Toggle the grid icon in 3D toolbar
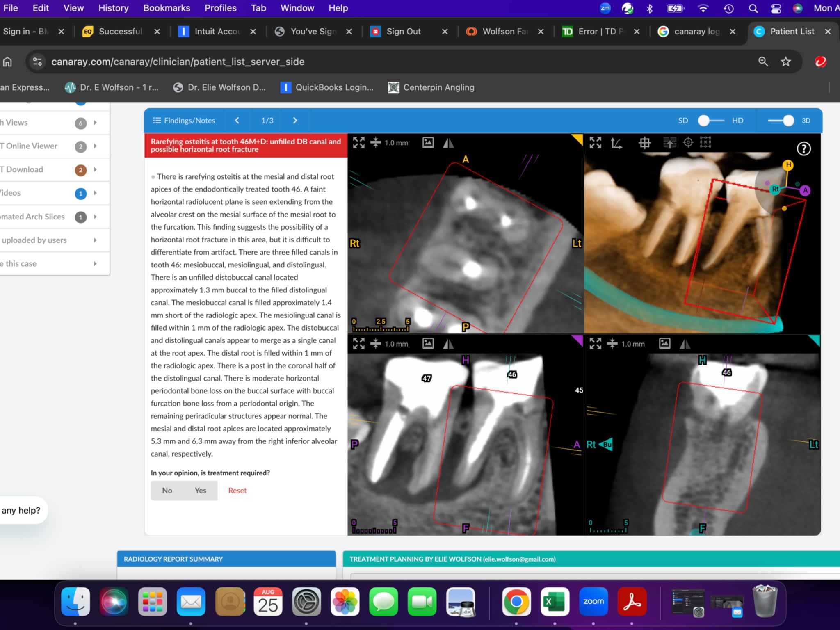840x630 pixels. (x=644, y=143)
